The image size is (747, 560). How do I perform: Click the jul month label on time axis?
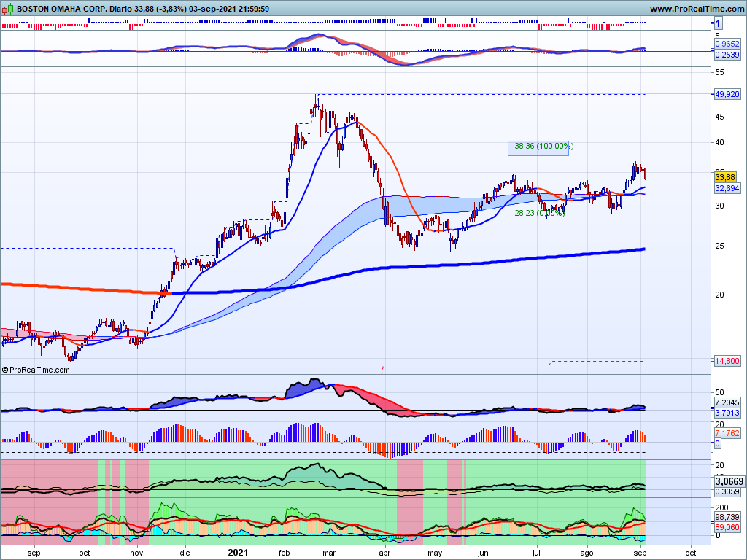click(x=536, y=553)
